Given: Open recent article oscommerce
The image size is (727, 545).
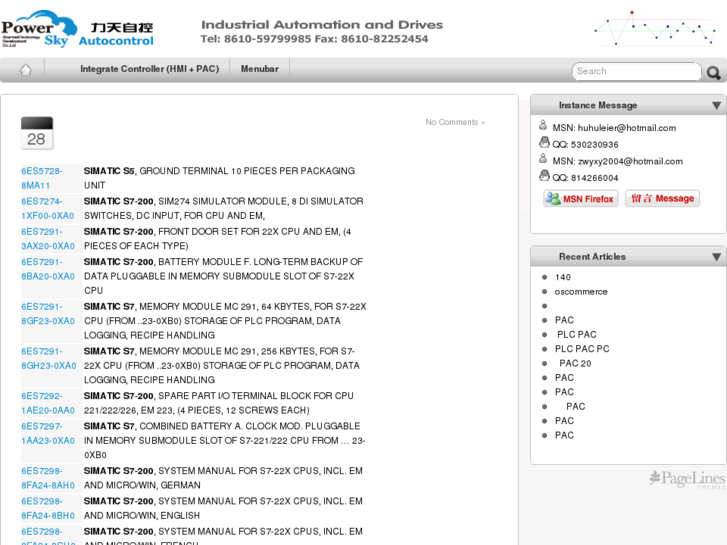Looking at the screenshot, I should tap(581, 292).
